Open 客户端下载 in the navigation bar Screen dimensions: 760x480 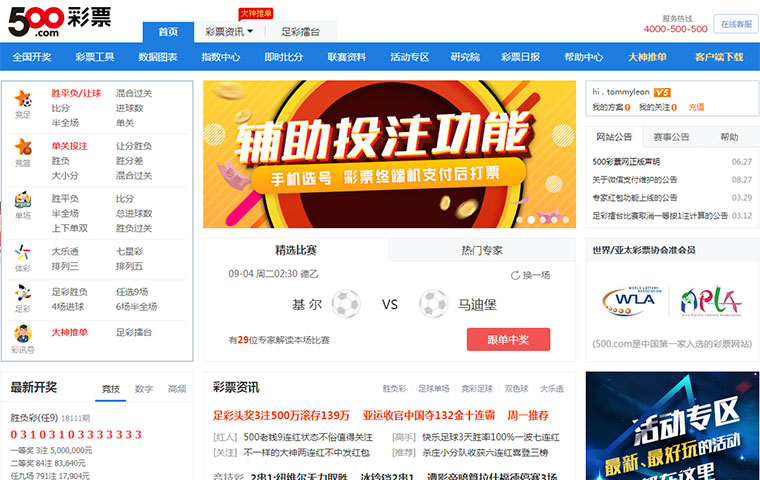719,57
